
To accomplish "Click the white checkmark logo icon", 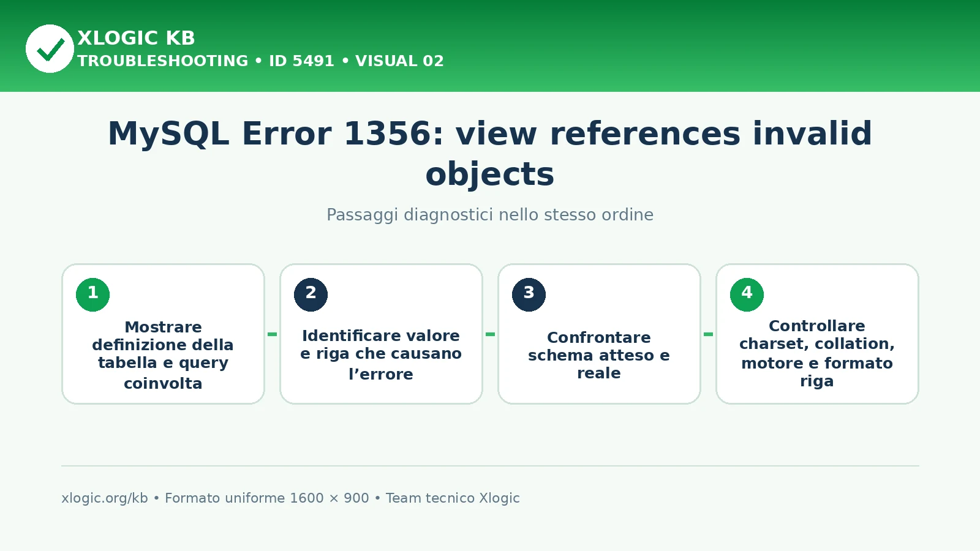I will (x=50, y=48).
